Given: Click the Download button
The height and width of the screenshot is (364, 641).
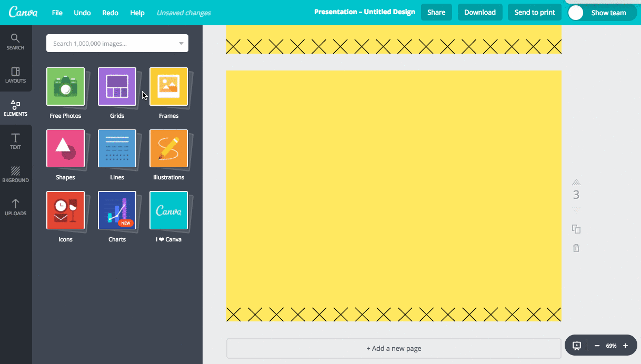Looking at the screenshot, I should [480, 12].
